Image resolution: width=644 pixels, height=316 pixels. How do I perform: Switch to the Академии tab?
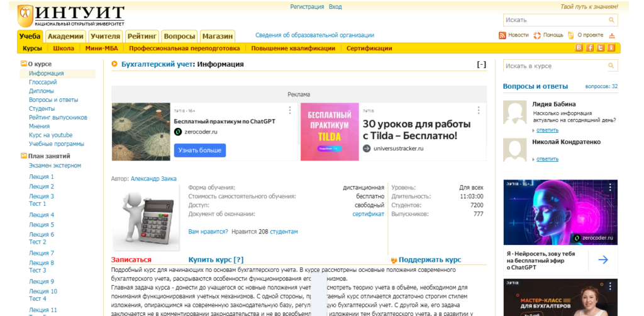pos(65,36)
